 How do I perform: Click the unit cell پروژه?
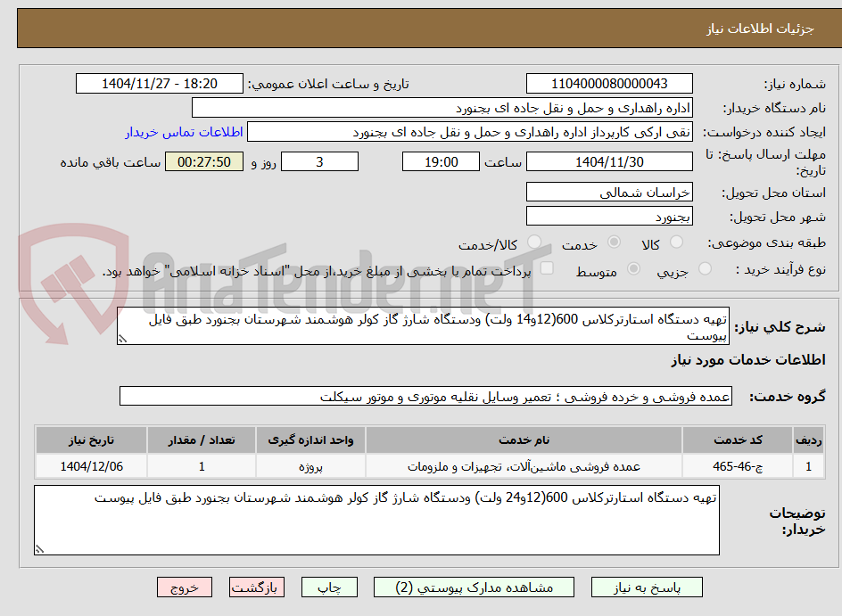[310, 466]
